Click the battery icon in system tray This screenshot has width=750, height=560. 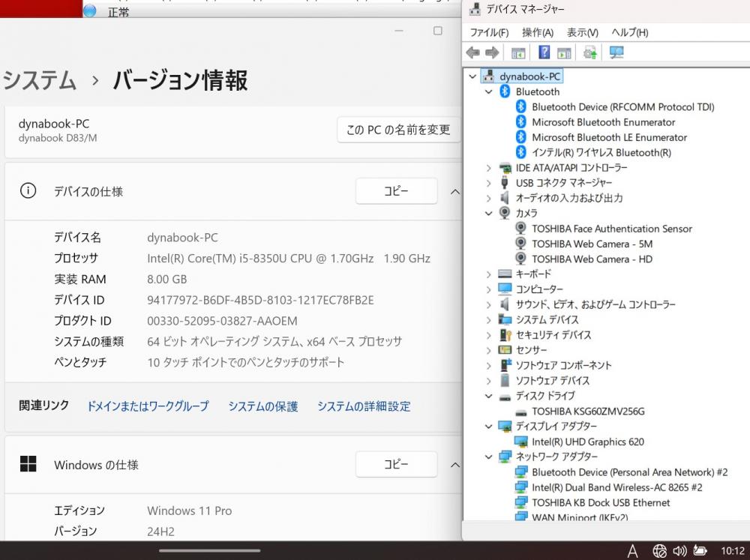700,551
